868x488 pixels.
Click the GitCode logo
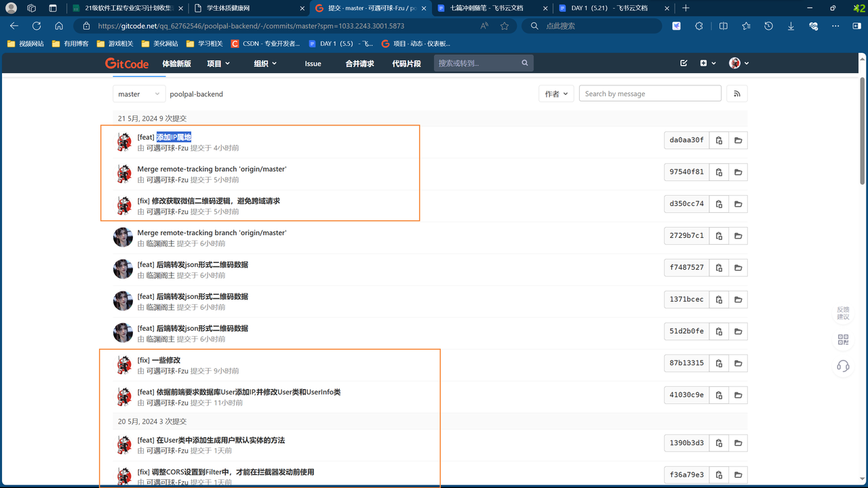pos(127,63)
